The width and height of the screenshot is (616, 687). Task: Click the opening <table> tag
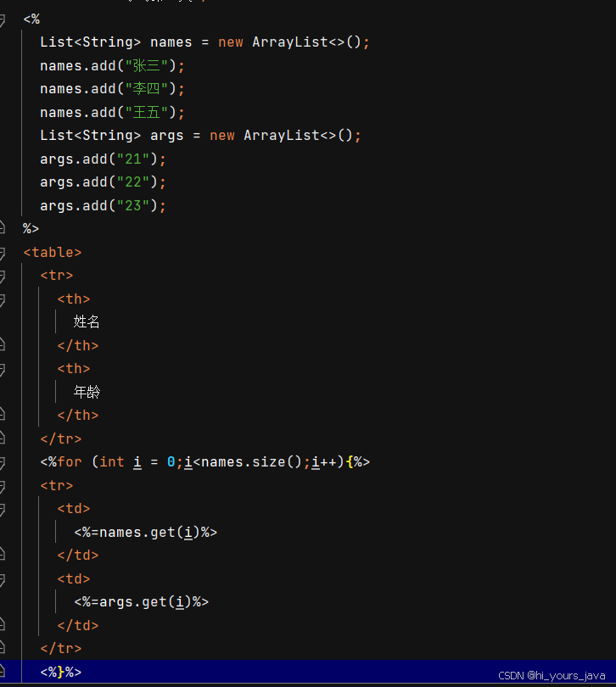coord(52,253)
